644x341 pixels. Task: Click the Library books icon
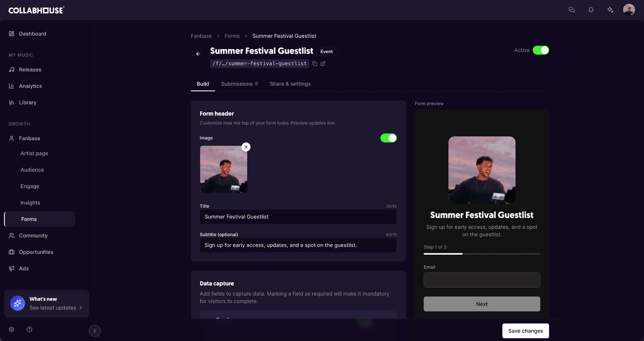12,103
